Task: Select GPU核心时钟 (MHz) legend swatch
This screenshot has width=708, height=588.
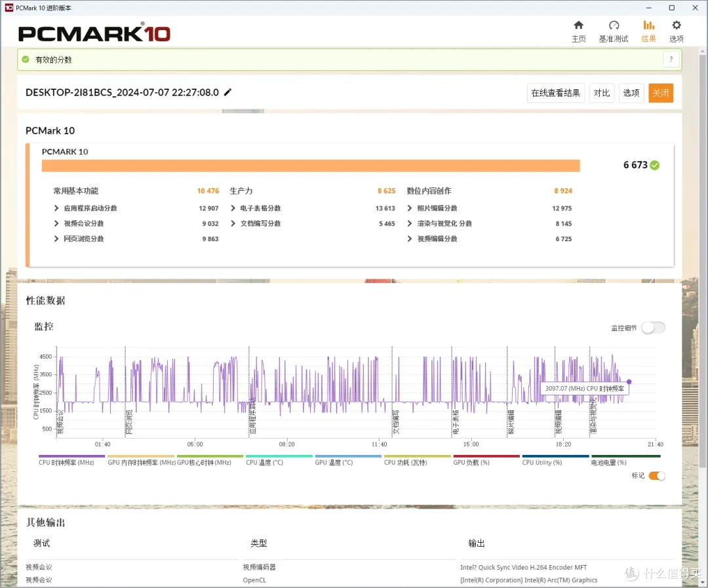Action: pos(210,456)
